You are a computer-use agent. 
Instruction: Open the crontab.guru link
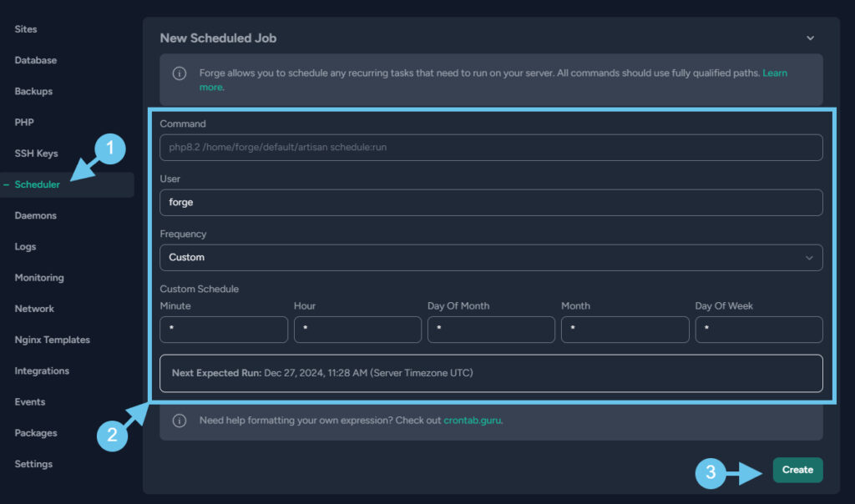pos(473,421)
